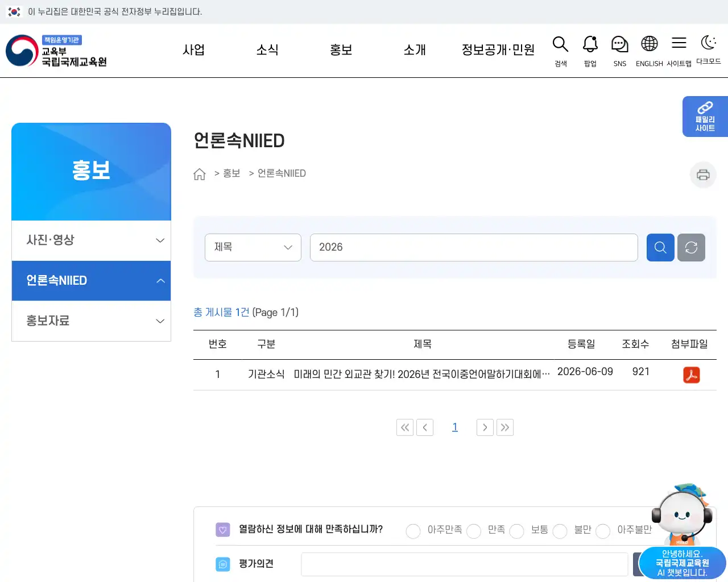Open article 미래의 민간 외교관 찾기
The image size is (728, 582).
[x=421, y=374]
